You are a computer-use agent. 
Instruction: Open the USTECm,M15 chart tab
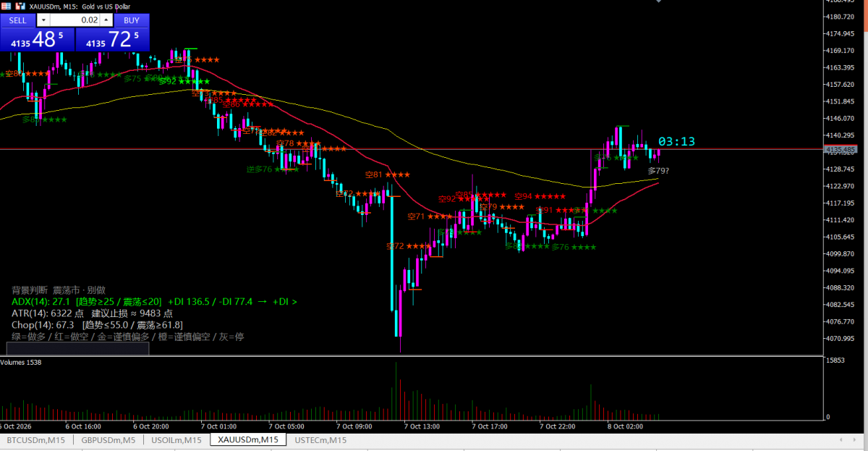tap(320, 440)
